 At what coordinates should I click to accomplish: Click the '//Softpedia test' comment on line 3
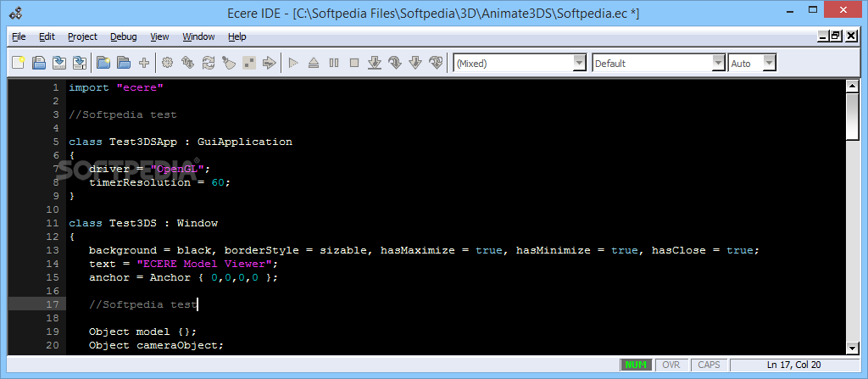click(x=123, y=114)
